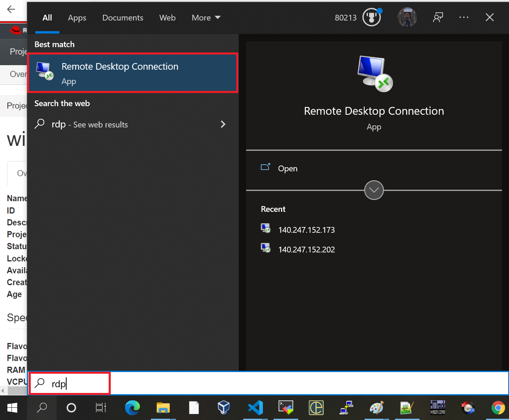Switch to the All search tab
509x420 pixels.
pyautogui.click(x=47, y=18)
